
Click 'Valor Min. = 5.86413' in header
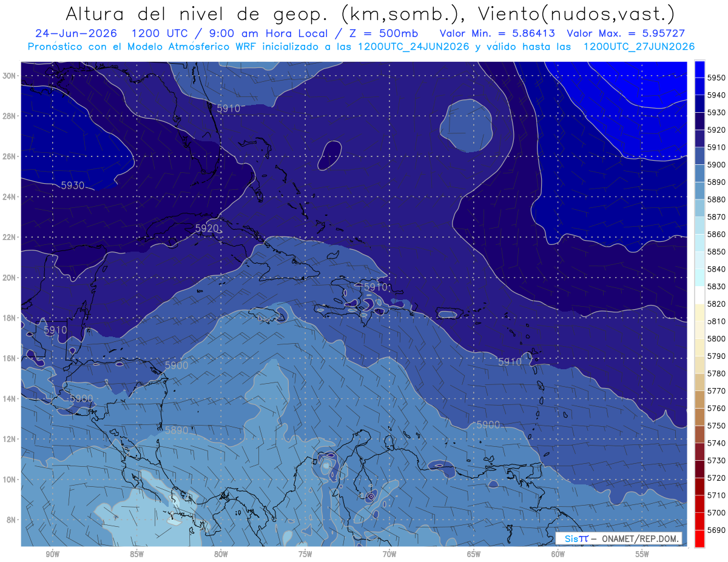497,33
